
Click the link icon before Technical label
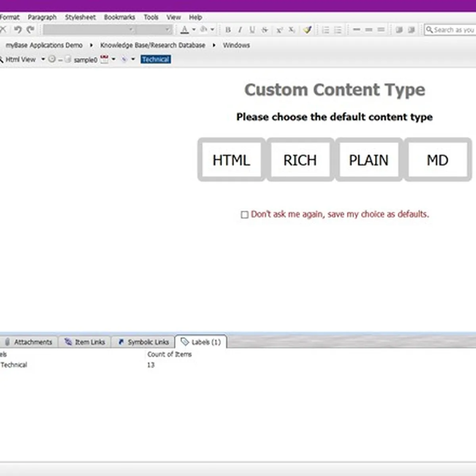tap(124, 59)
